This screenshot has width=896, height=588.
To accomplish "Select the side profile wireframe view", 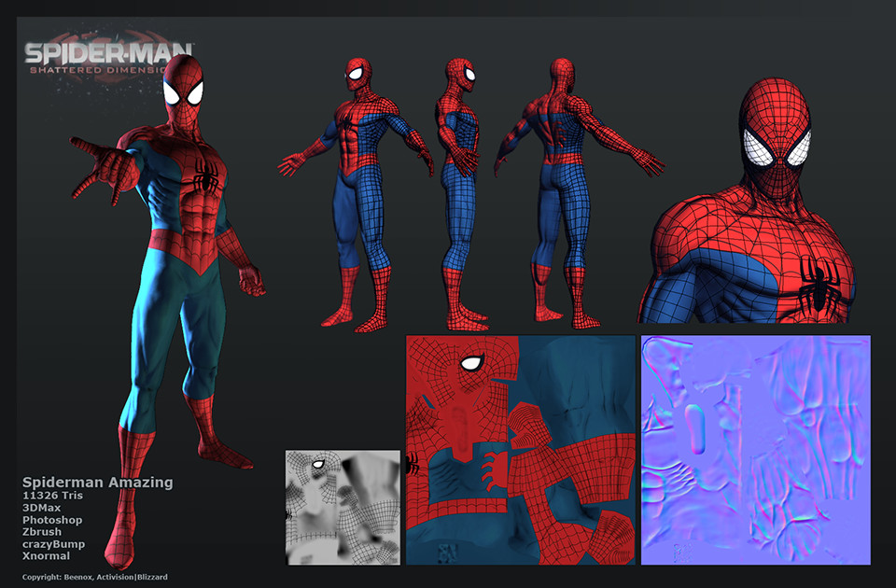I will [462, 194].
